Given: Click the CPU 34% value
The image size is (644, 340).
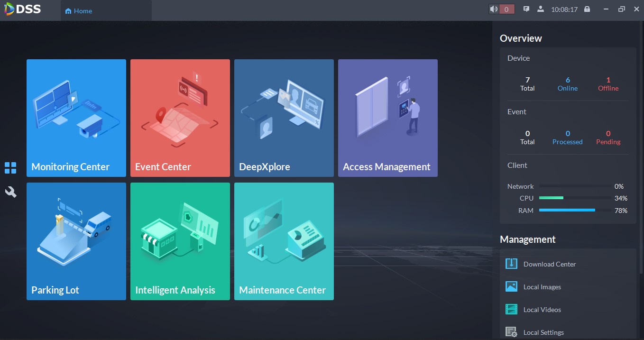Looking at the screenshot, I should pyautogui.click(x=621, y=198).
